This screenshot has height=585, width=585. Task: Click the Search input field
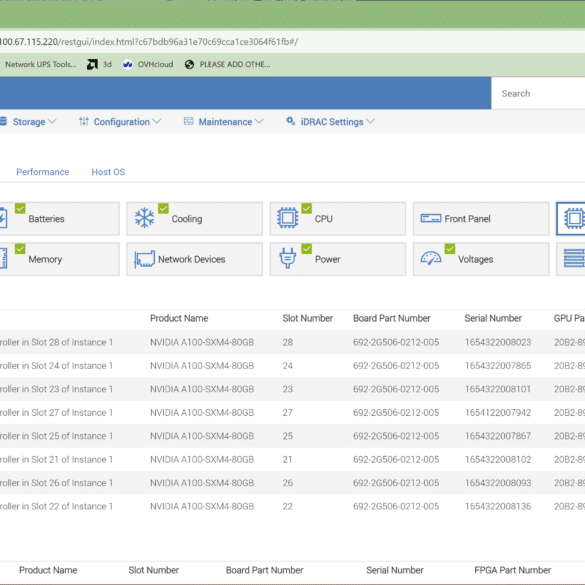[x=538, y=93]
